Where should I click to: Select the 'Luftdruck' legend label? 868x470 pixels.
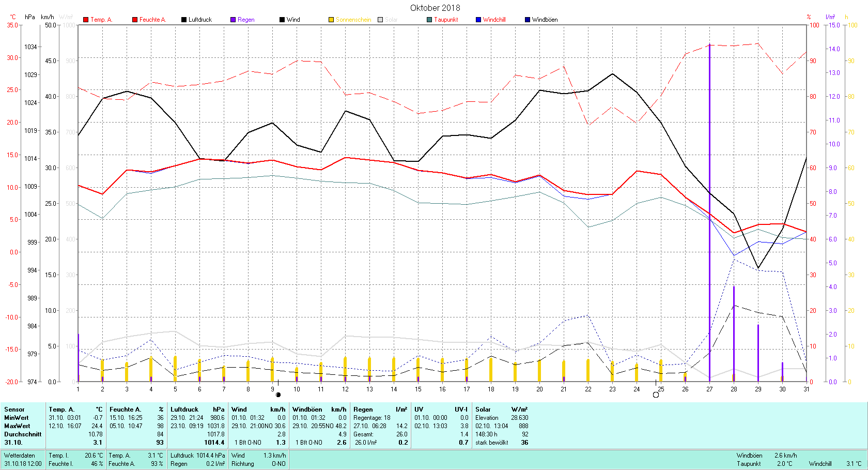[x=200, y=20]
